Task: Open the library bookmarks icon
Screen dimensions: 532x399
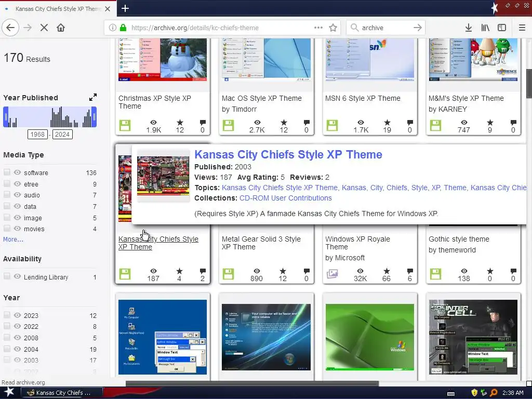Action: tap(485, 28)
